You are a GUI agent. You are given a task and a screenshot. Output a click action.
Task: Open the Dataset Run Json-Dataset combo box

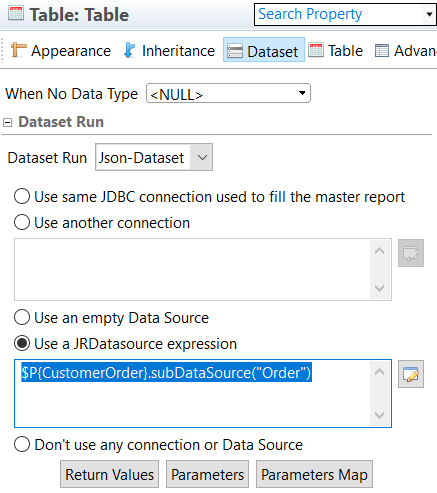click(154, 157)
